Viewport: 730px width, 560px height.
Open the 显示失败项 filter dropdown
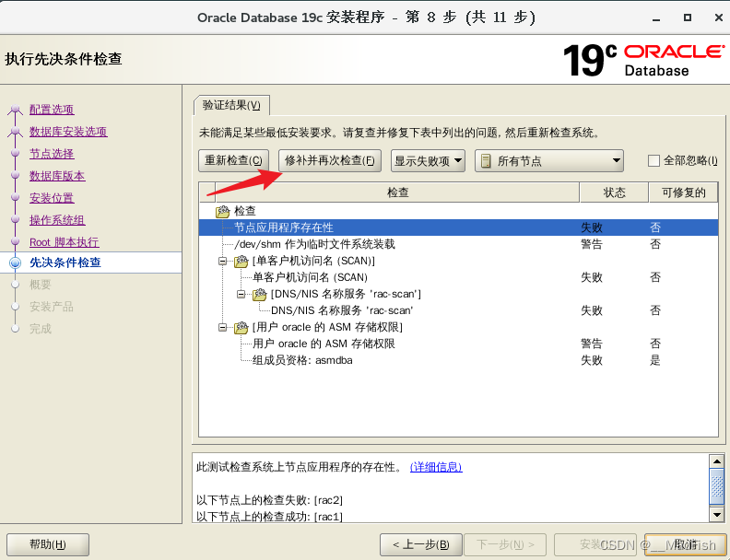[x=428, y=161]
